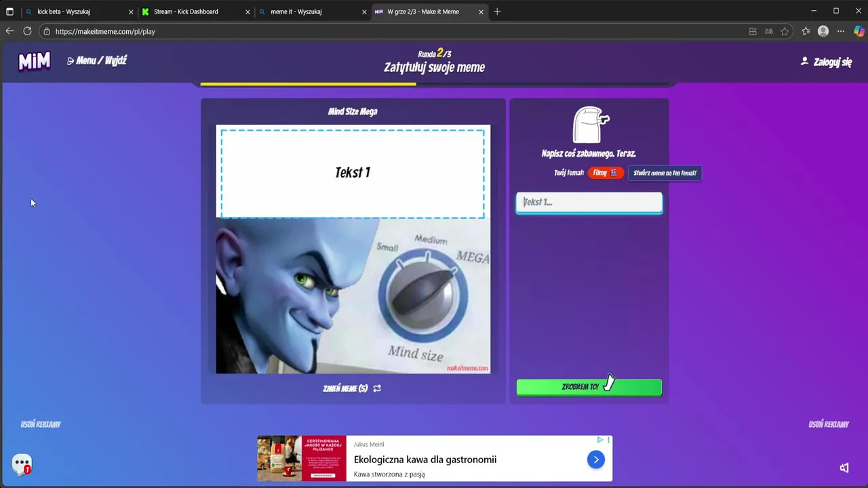The image size is (868, 488).
Task: Open the favorites list icon
Action: click(x=806, y=31)
